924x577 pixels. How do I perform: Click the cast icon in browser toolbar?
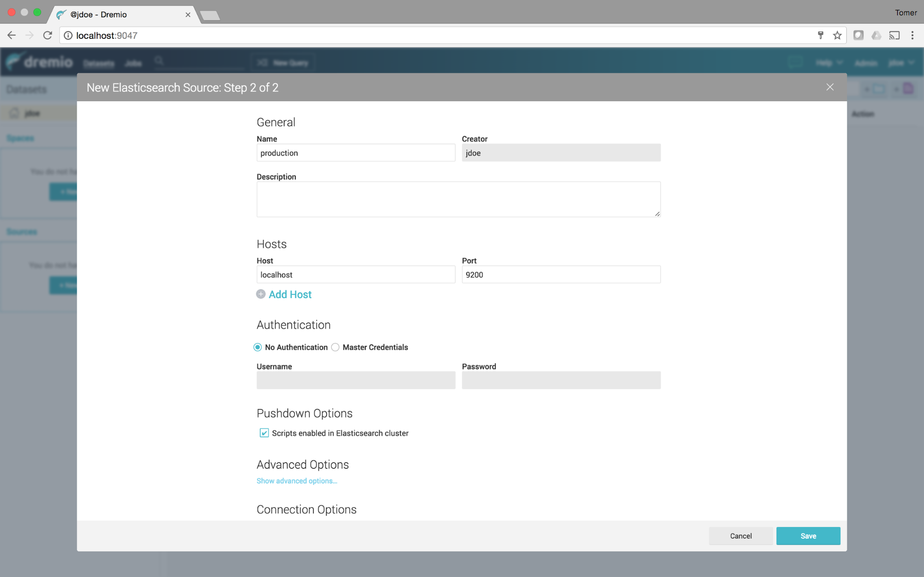coord(894,36)
